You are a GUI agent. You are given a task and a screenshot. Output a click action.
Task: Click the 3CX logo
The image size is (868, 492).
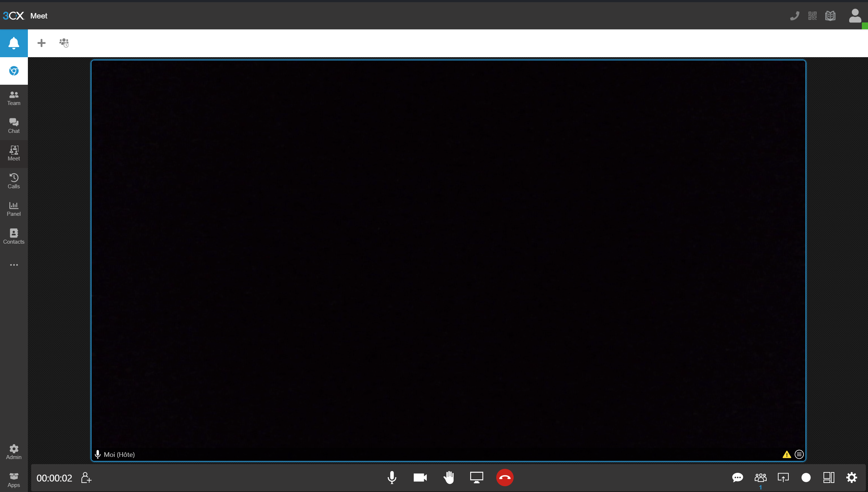click(13, 16)
